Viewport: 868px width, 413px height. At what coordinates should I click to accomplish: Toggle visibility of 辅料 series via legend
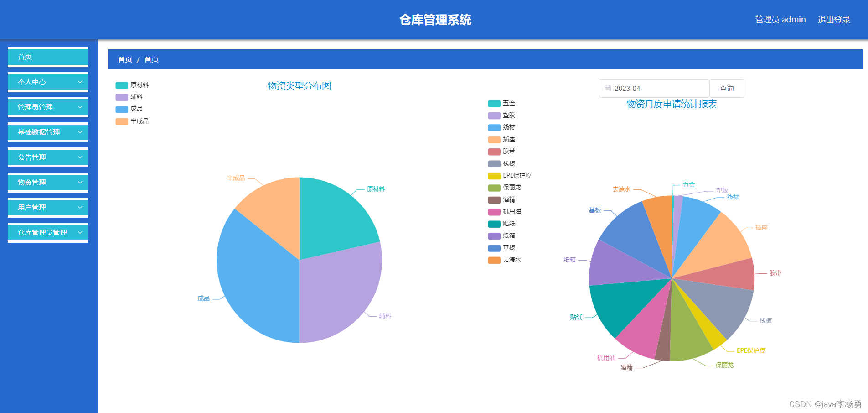121,97
